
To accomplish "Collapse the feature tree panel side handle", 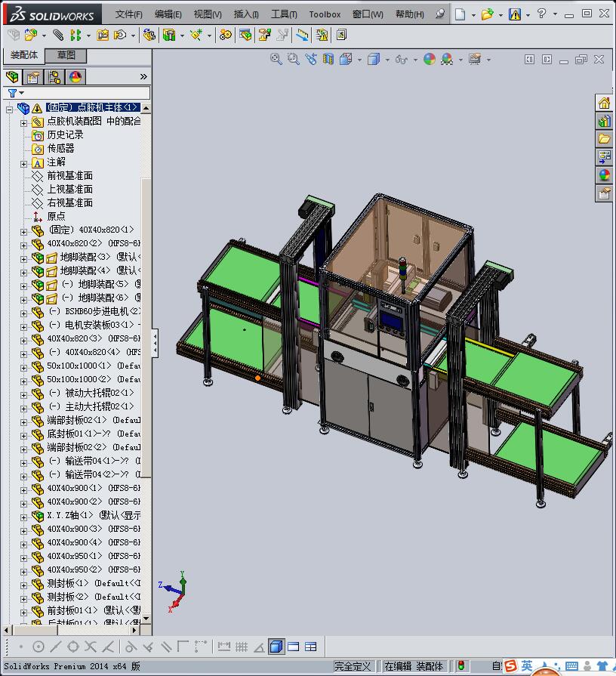I will (155, 343).
